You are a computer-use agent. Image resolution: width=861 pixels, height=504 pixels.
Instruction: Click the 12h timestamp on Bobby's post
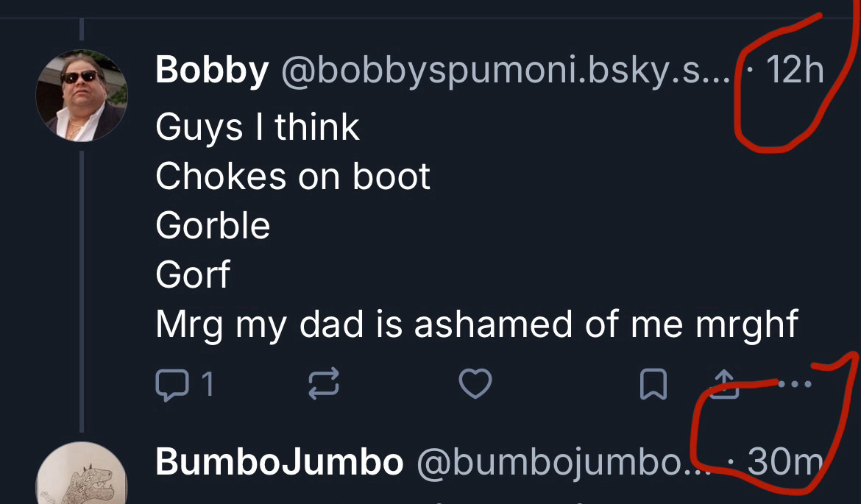click(x=794, y=71)
